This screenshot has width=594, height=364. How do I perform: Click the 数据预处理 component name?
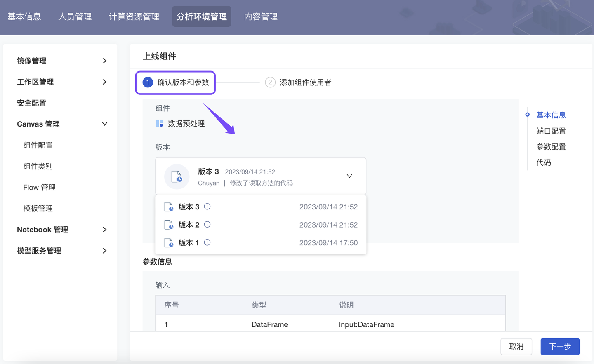click(x=186, y=124)
